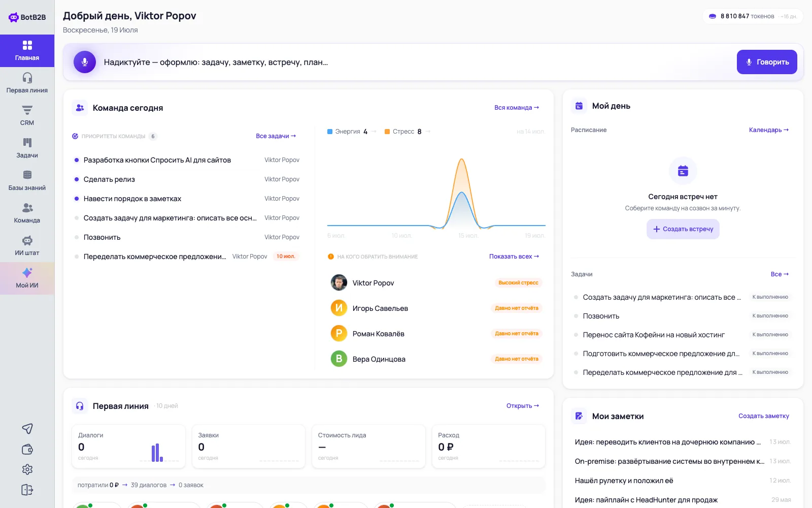Open the Telegram paper-plane icon

pyautogui.click(x=27, y=429)
